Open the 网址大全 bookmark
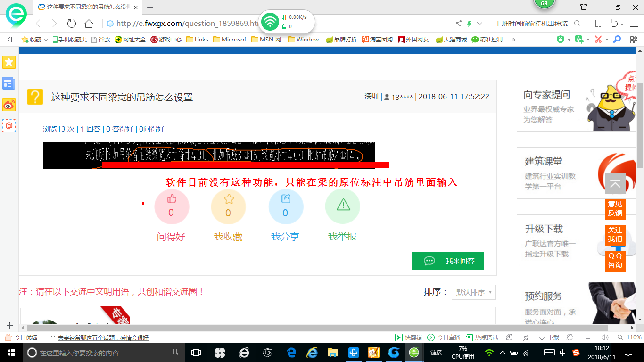The width and height of the screenshot is (644, 362). pyautogui.click(x=131, y=40)
